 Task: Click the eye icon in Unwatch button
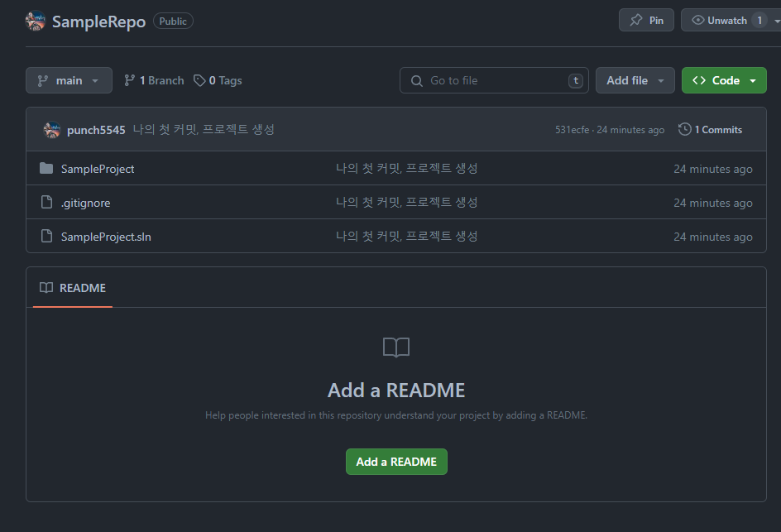point(697,21)
